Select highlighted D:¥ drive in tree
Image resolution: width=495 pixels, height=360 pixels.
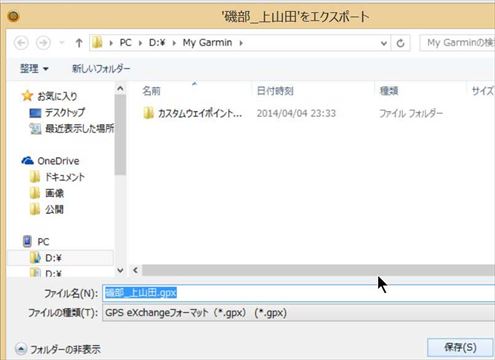[x=53, y=258]
